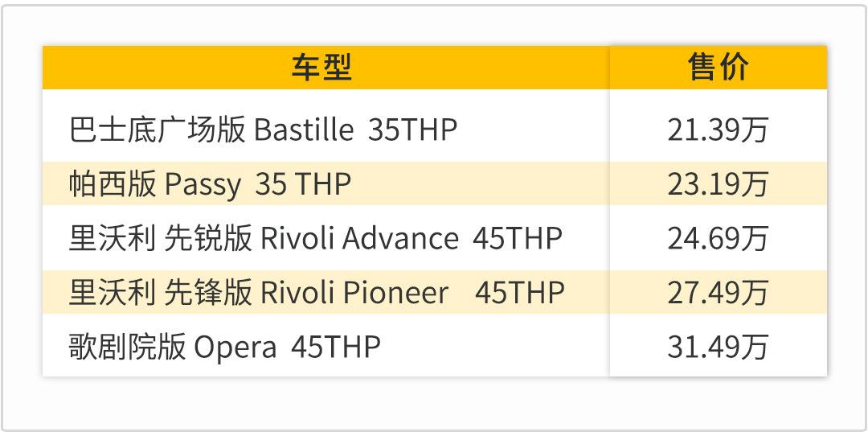Click the word Passy

click(203, 185)
